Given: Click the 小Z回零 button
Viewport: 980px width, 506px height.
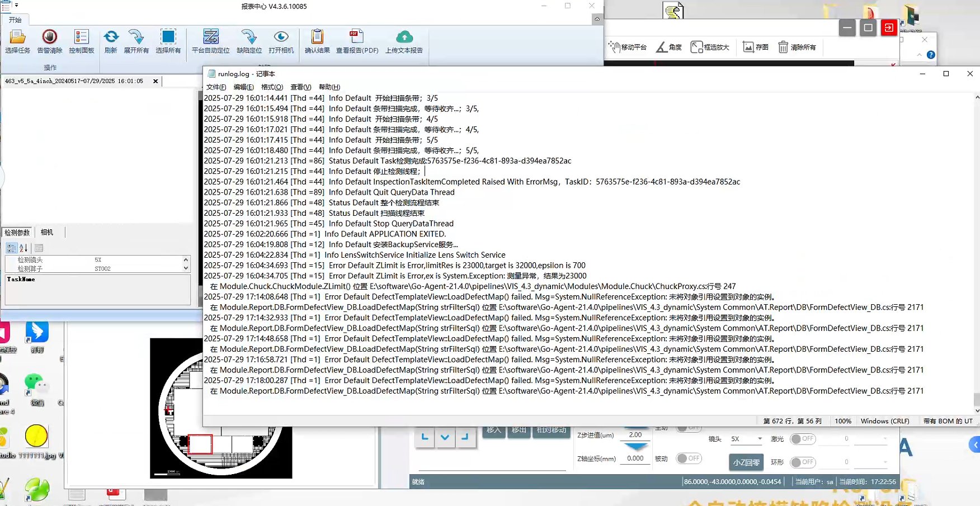Looking at the screenshot, I should (746, 462).
